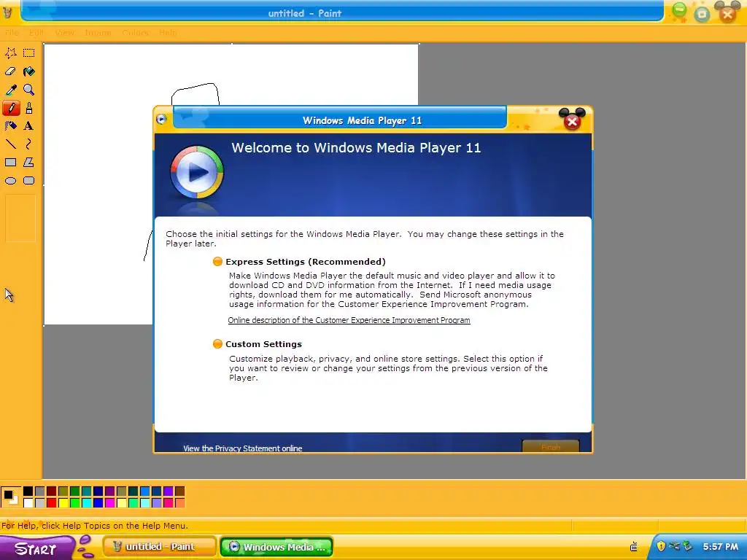Select the light gray color swatch
This screenshot has height=560, width=747.
point(39,502)
